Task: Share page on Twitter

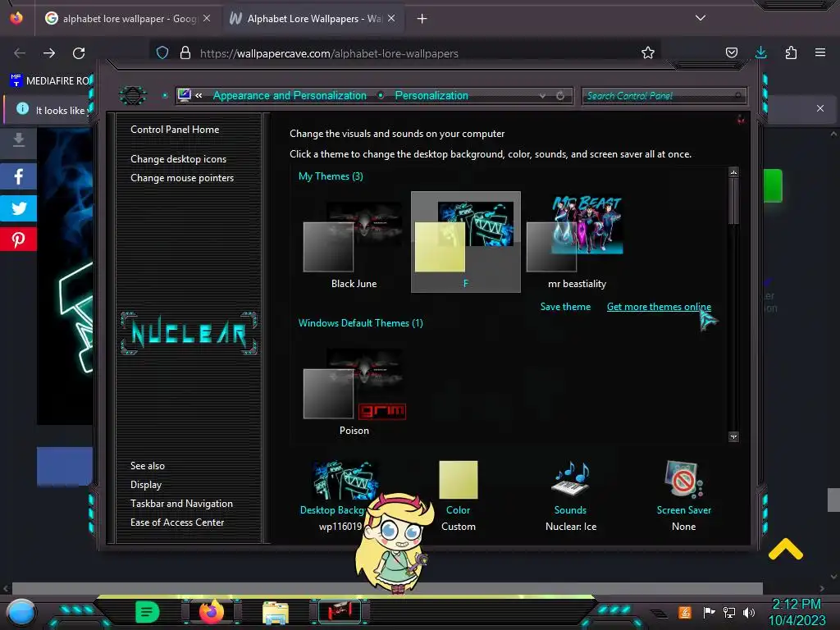Action: tap(18, 208)
